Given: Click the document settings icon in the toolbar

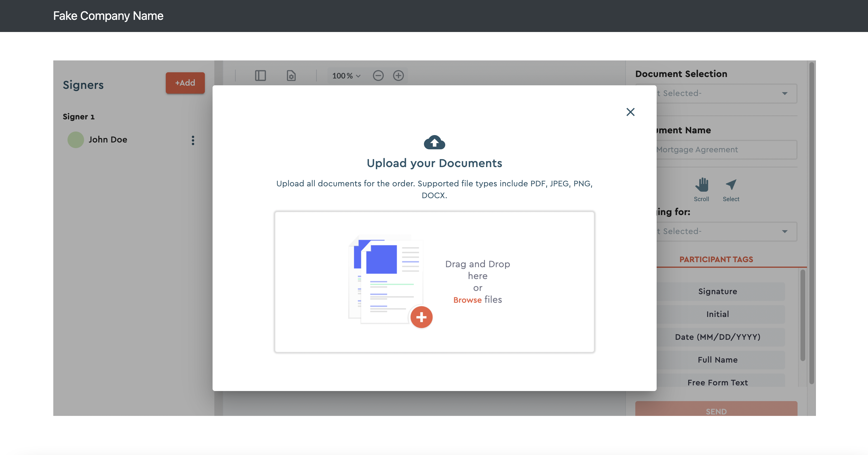Looking at the screenshot, I should pyautogui.click(x=292, y=76).
